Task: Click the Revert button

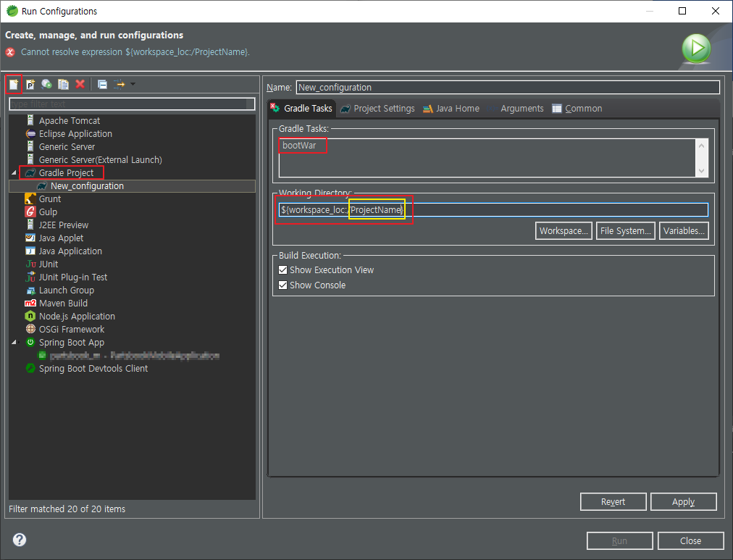Action: (613, 501)
